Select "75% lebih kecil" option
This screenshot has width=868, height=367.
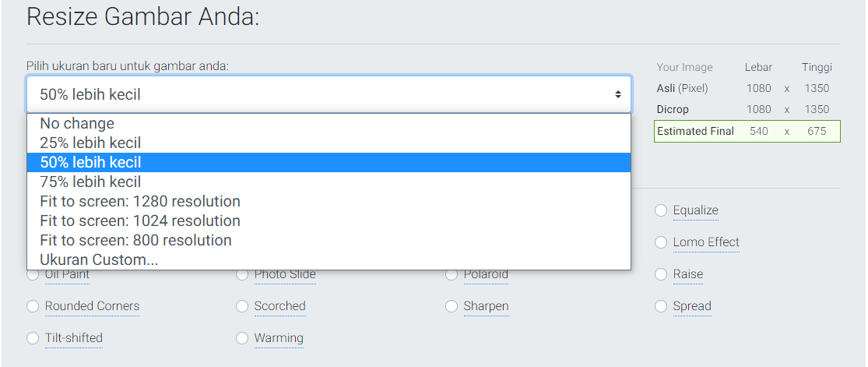[329, 182]
